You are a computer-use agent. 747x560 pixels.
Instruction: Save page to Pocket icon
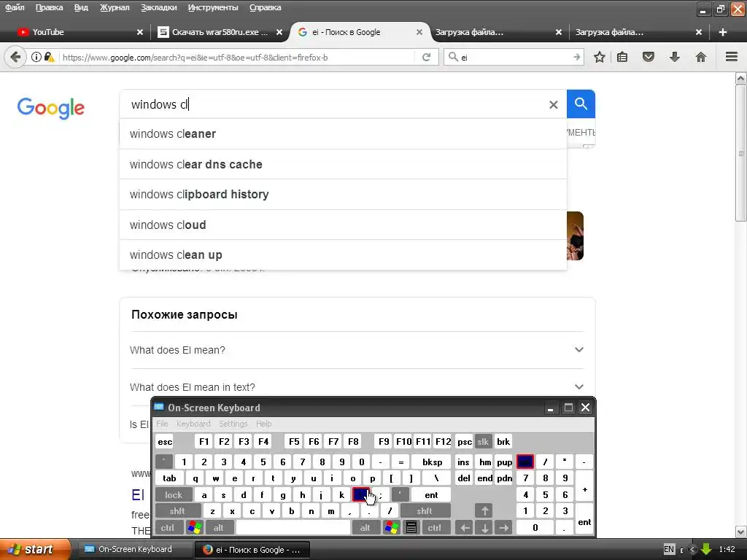(649, 57)
